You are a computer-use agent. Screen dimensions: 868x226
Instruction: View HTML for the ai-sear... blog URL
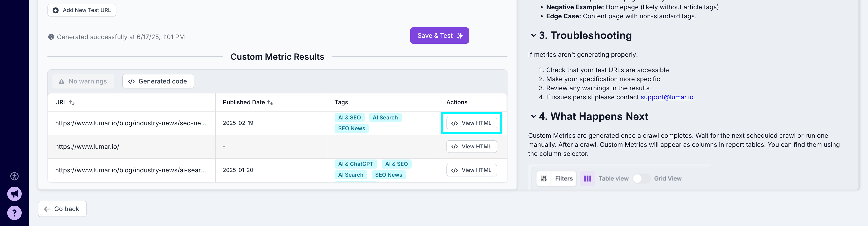pyautogui.click(x=471, y=170)
